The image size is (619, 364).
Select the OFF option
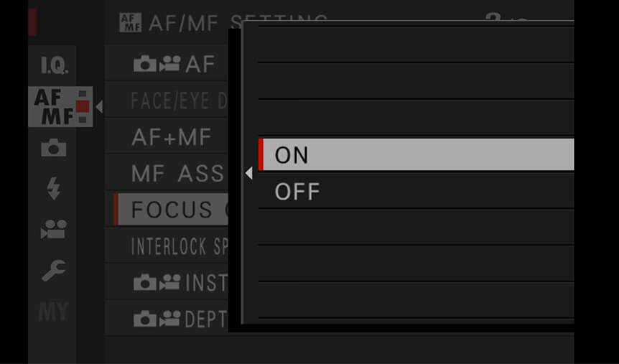(x=416, y=192)
